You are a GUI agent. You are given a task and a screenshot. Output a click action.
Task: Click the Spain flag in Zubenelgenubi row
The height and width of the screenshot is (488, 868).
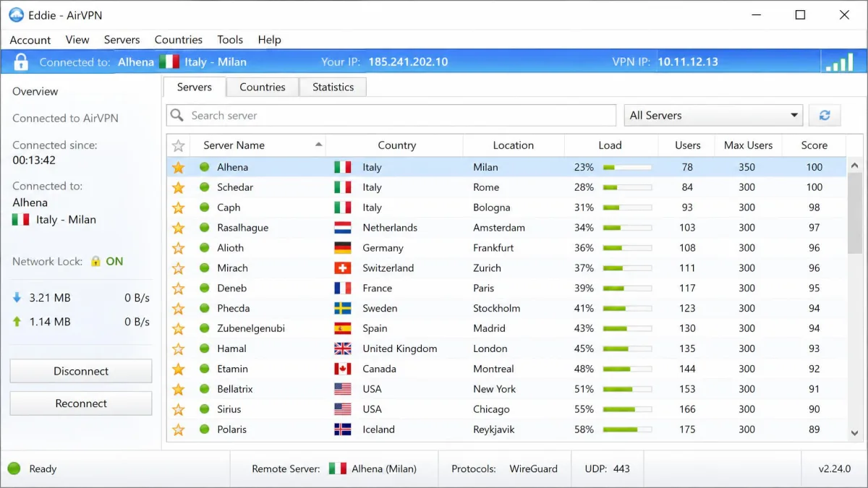(x=343, y=328)
